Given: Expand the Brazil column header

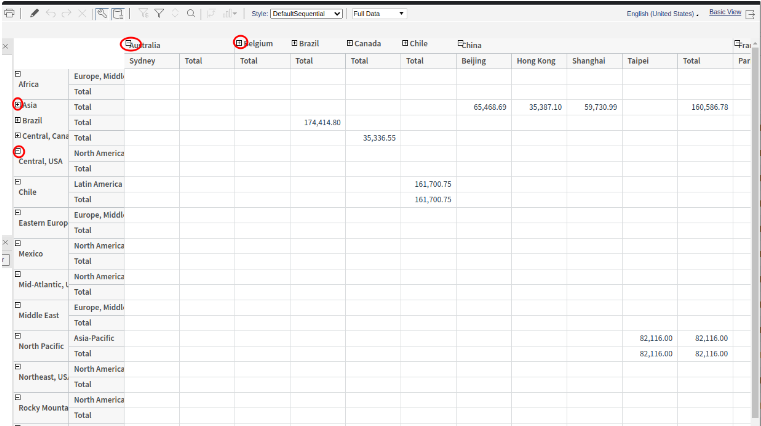Looking at the screenshot, I should [294, 43].
